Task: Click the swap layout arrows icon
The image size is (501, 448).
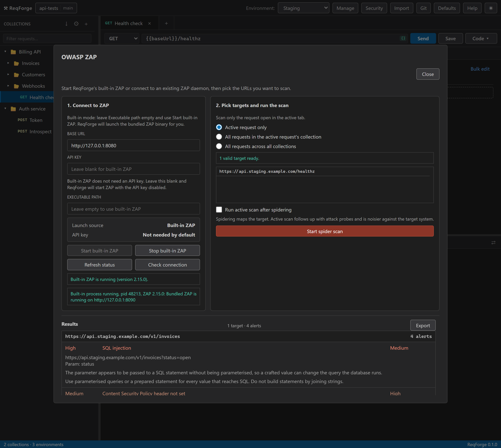Action: coord(493,243)
